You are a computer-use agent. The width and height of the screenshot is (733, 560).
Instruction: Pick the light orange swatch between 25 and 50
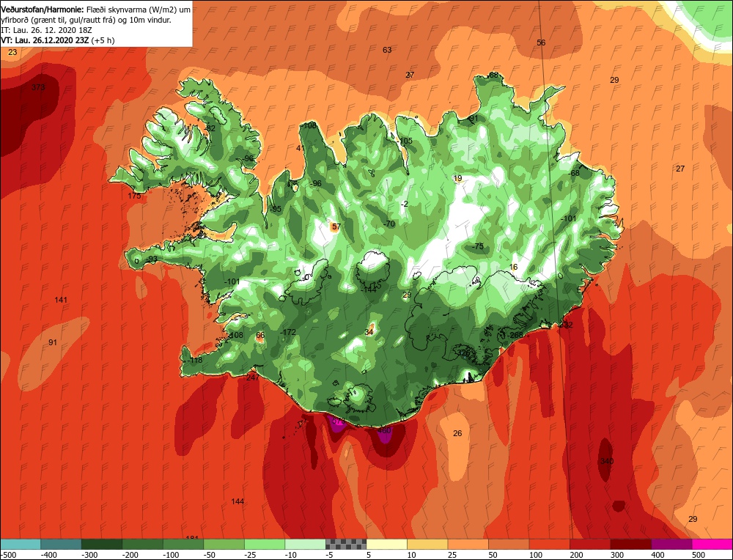click(468, 544)
